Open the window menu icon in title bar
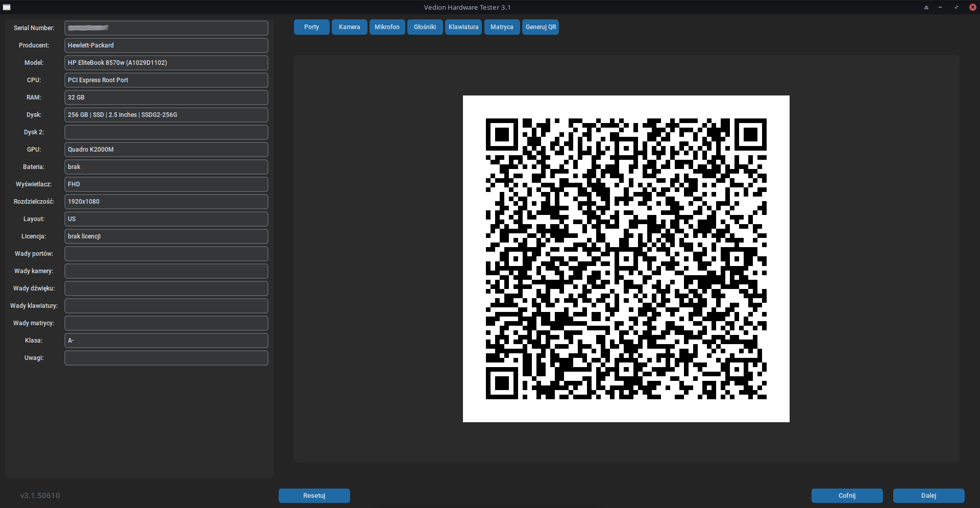 (7, 7)
